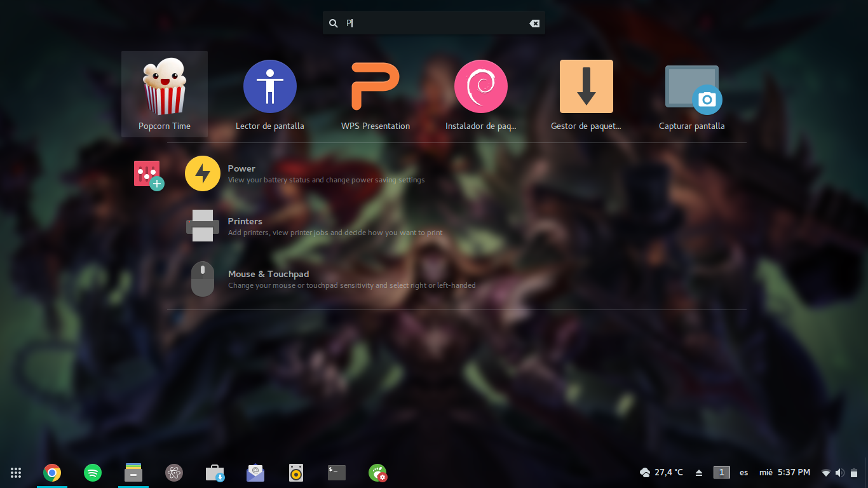868x488 pixels.
Task: Open software installer briefcase icon in taskbar
Action: [215, 473]
